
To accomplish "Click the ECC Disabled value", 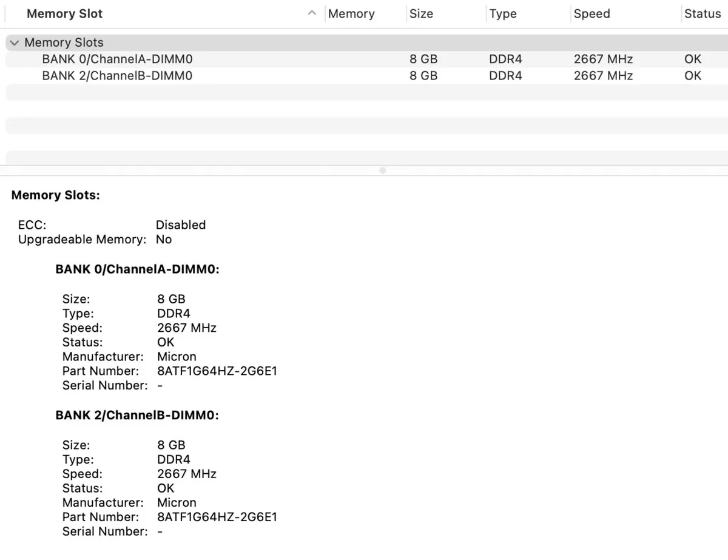I will pos(181,224).
